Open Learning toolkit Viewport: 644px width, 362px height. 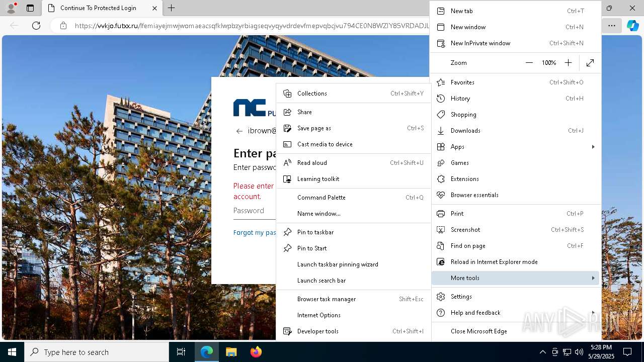(354, 179)
